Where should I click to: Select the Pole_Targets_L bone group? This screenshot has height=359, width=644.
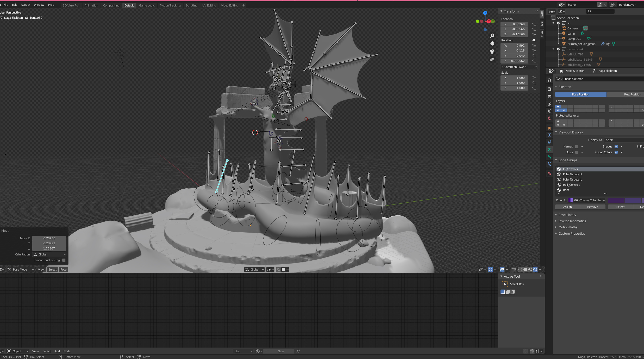572,179
